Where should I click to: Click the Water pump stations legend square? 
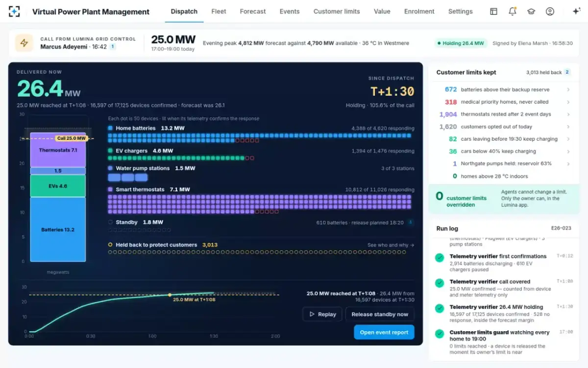[110, 168]
